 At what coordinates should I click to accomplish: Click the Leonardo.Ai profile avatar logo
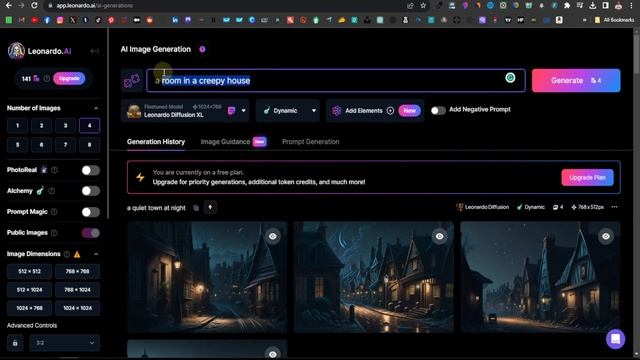16,51
